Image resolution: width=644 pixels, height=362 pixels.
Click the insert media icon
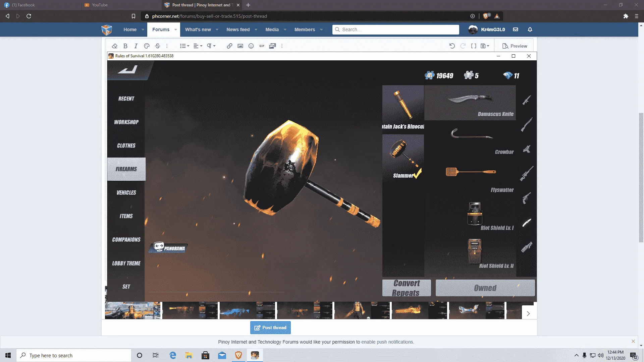tap(272, 46)
